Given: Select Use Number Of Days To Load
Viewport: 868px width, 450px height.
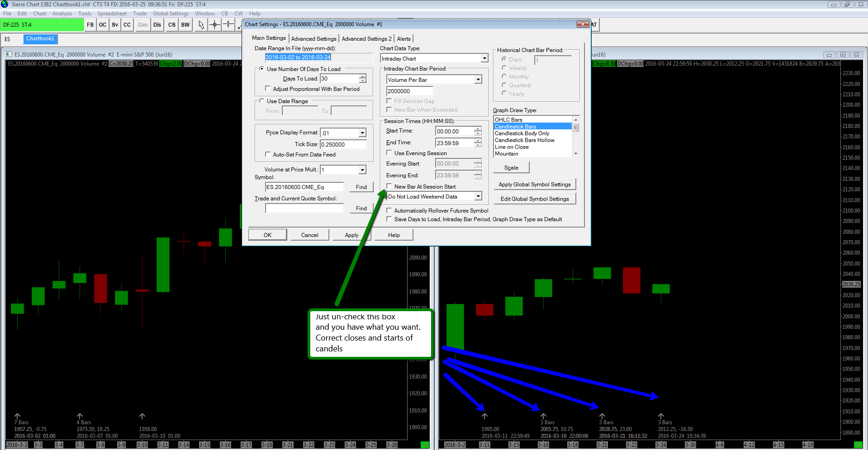Looking at the screenshot, I should point(261,69).
